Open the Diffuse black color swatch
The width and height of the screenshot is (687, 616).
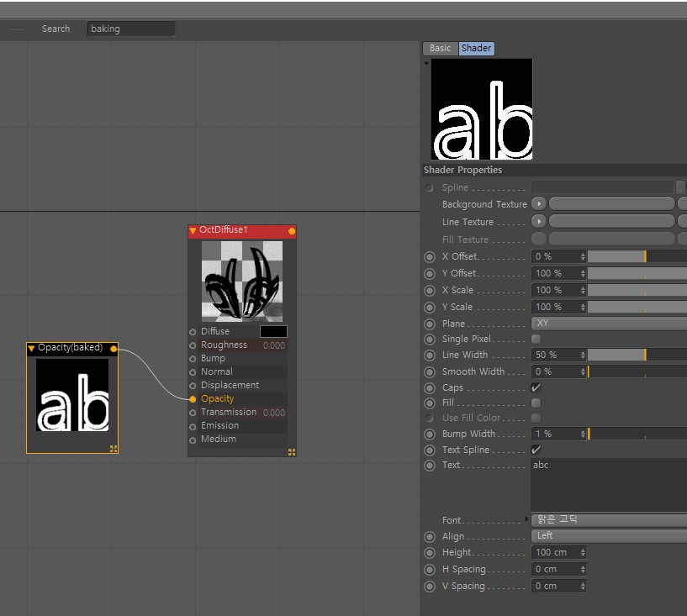pyautogui.click(x=273, y=331)
